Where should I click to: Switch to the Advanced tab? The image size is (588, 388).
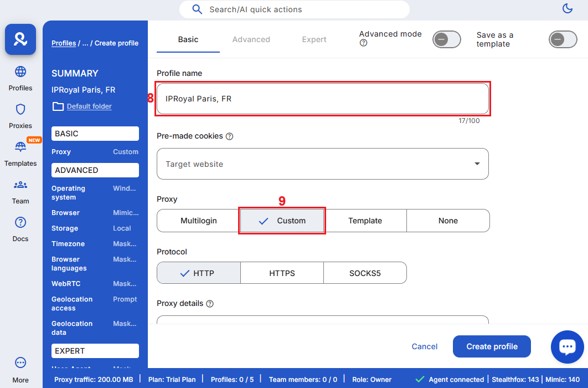click(251, 40)
